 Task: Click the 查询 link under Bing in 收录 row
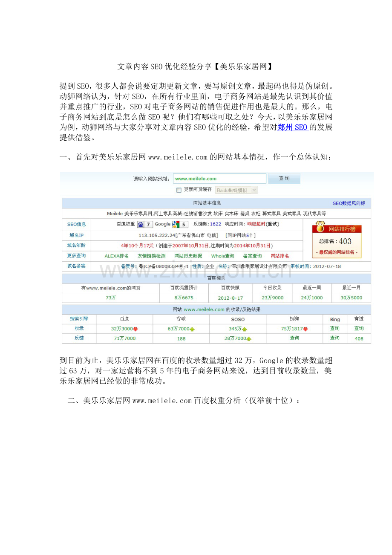click(335, 329)
